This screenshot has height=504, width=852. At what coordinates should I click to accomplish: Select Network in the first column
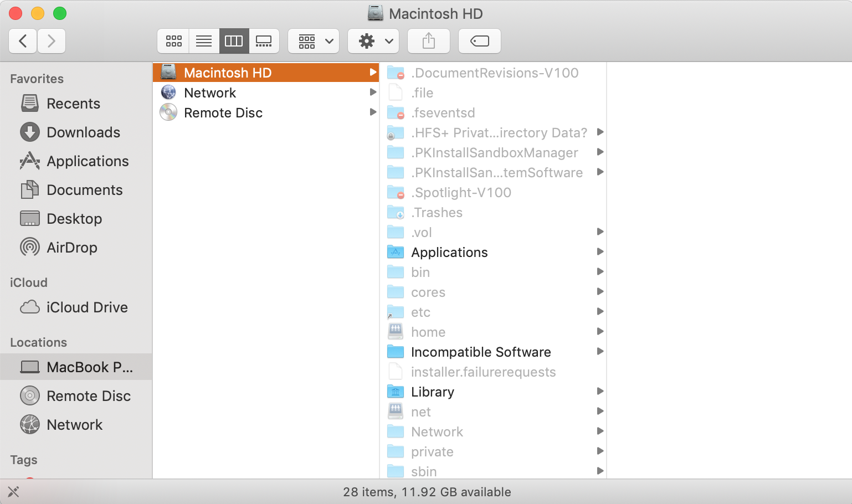[266, 92]
